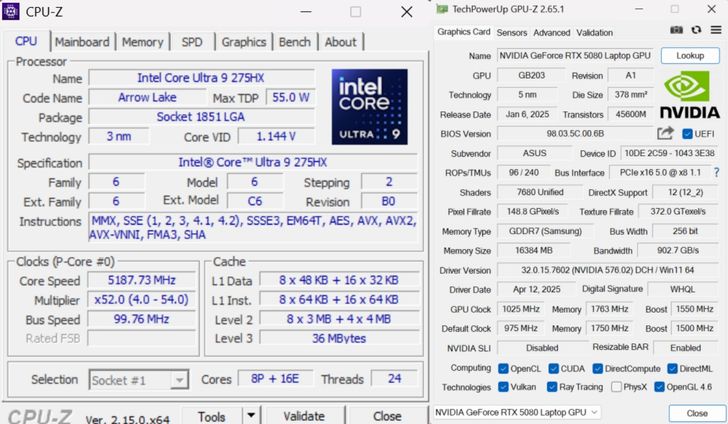Toggle the PhysX checkbox
This screenshot has height=424, width=728.
click(617, 387)
